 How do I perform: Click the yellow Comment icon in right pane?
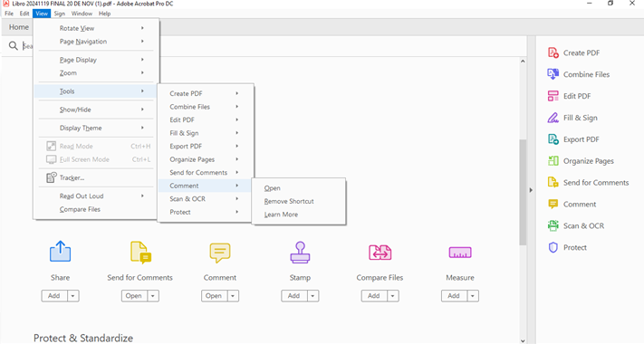pos(553,204)
